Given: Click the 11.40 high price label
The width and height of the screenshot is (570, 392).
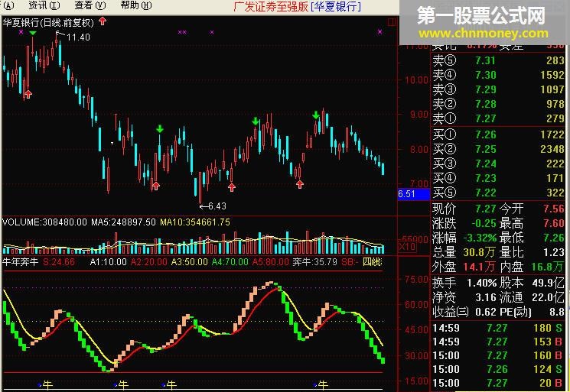Looking at the screenshot, I should pos(78,37).
